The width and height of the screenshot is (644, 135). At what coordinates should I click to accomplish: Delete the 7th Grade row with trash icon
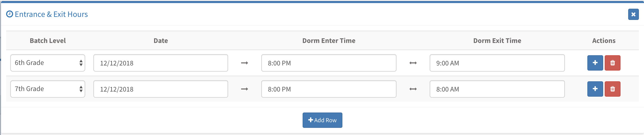click(613, 89)
